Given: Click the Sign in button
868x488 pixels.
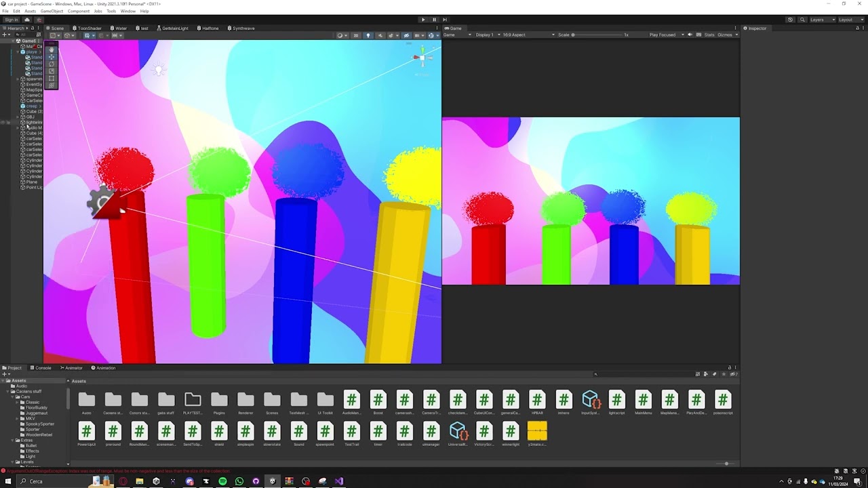Looking at the screenshot, I should click(12, 20).
